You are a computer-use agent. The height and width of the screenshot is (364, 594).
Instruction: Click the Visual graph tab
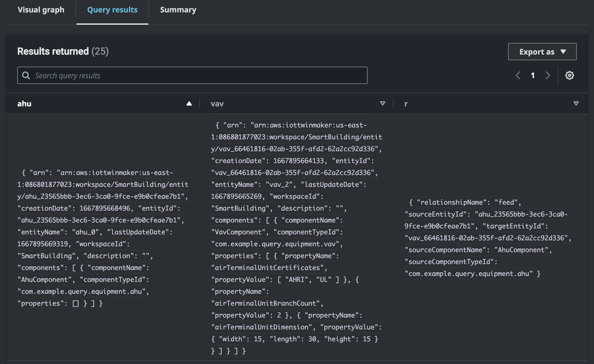click(x=42, y=9)
